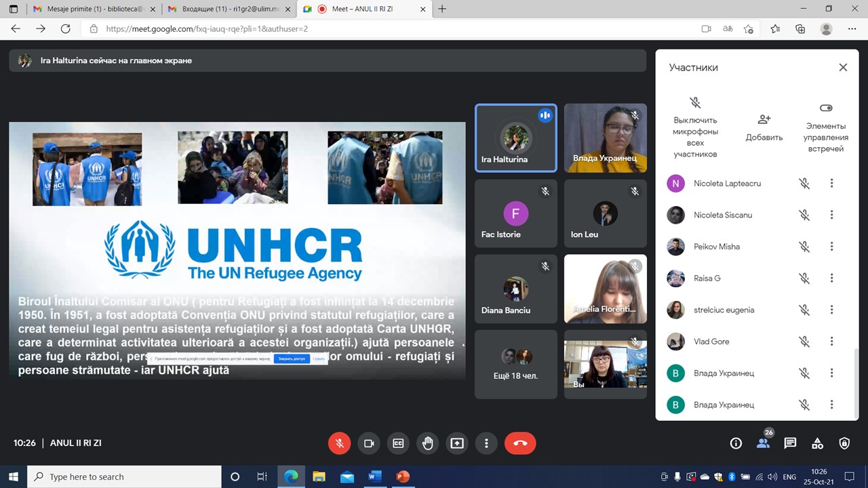Open PowerPoint from the taskbar
The height and width of the screenshot is (488, 868).
(x=403, y=476)
